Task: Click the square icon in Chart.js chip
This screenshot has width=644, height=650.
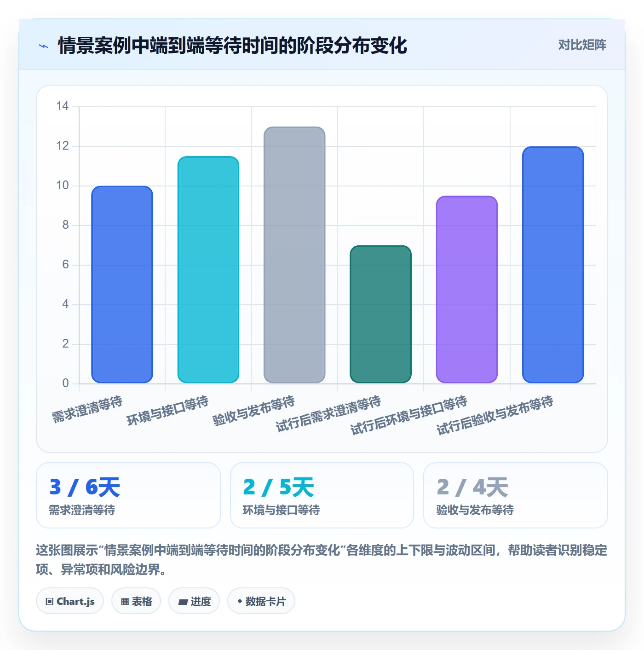Action: click(50, 601)
